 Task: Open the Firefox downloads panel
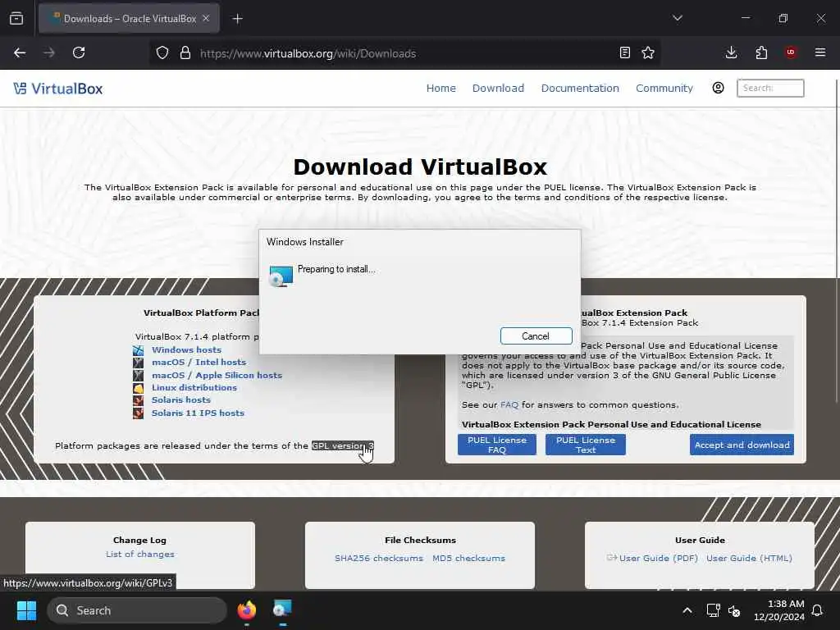731,52
